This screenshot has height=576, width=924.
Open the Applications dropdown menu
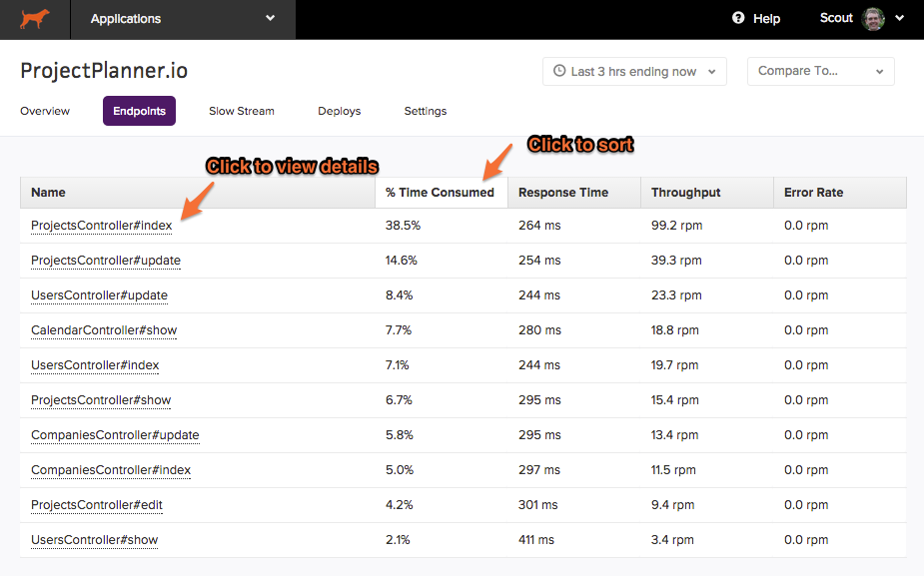[x=183, y=19]
